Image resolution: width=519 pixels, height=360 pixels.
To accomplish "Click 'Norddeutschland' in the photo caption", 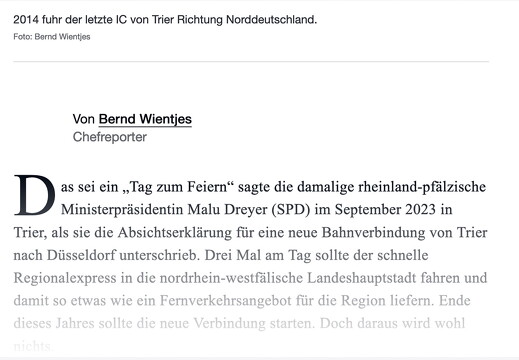I will tap(271, 20).
